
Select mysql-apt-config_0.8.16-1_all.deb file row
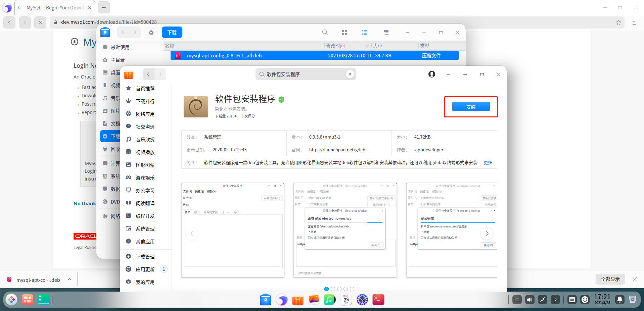[x=314, y=56]
